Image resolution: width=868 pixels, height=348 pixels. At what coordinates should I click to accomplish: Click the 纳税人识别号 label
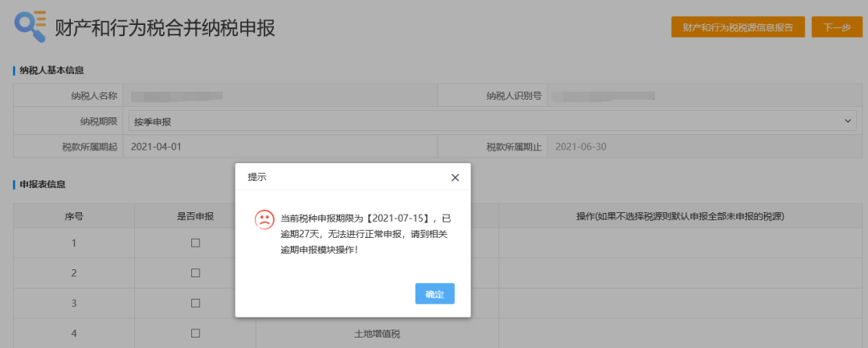[514, 96]
